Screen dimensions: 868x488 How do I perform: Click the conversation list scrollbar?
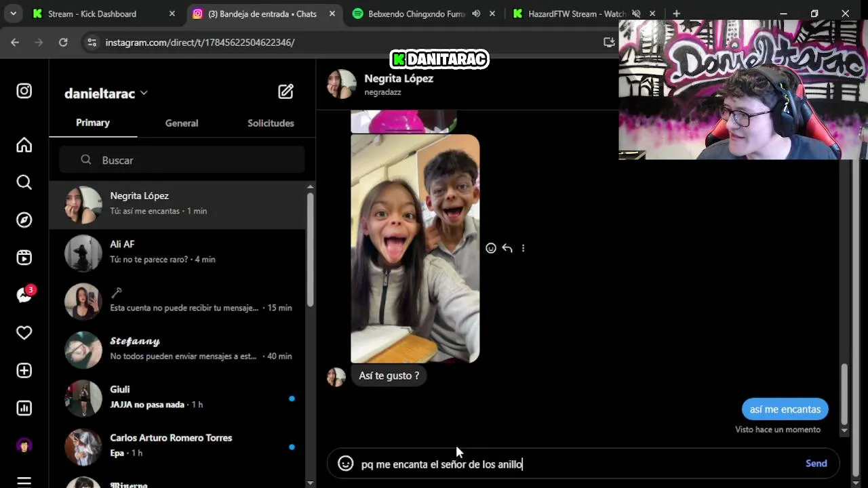coord(311,249)
